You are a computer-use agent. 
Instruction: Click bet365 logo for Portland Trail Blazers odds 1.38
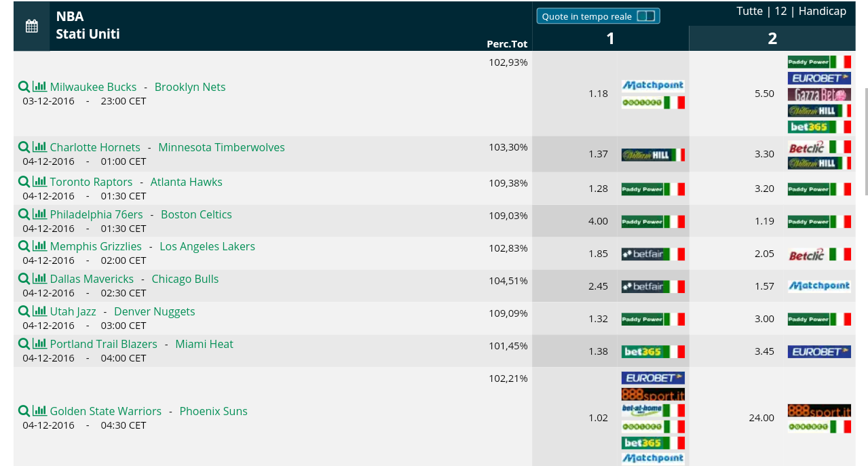coord(653,351)
